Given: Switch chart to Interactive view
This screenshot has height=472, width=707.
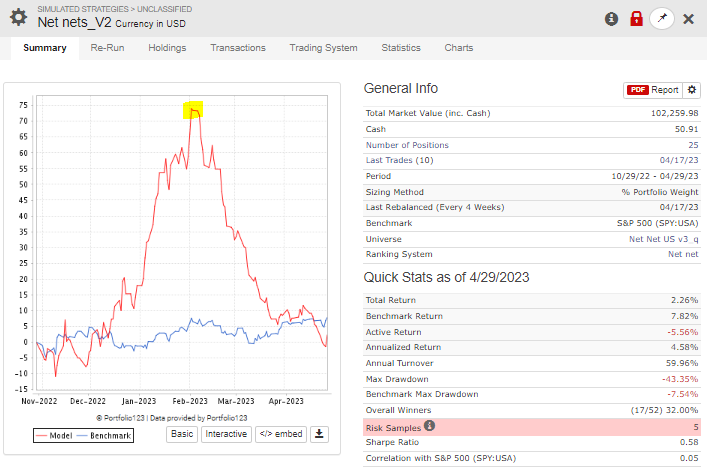Looking at the screenshot, I should click(226, 434).
